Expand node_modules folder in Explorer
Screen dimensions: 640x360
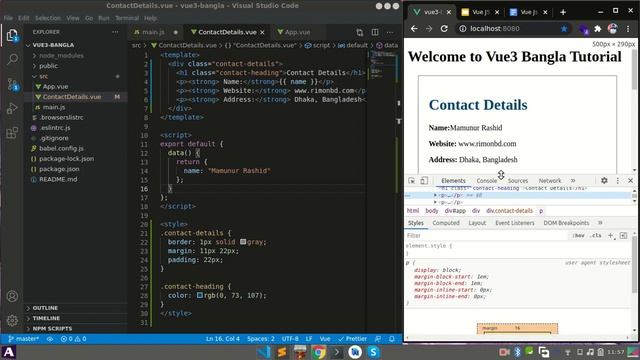tap(61, 56)
